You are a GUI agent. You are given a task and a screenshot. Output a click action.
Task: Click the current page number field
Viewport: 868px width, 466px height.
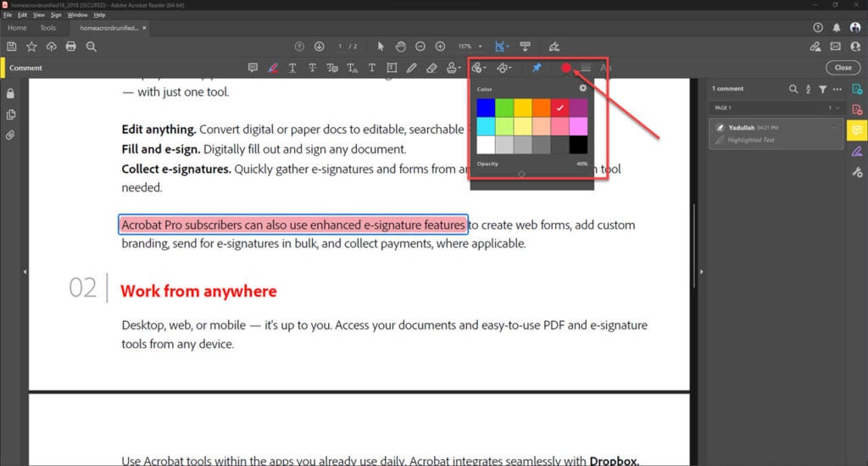[340, 47]
